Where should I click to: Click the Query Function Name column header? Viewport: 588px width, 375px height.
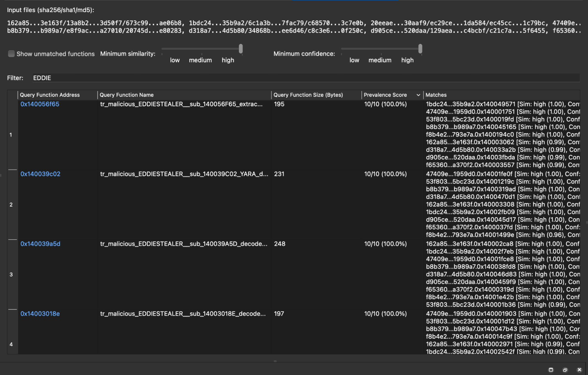pos(126,95)
